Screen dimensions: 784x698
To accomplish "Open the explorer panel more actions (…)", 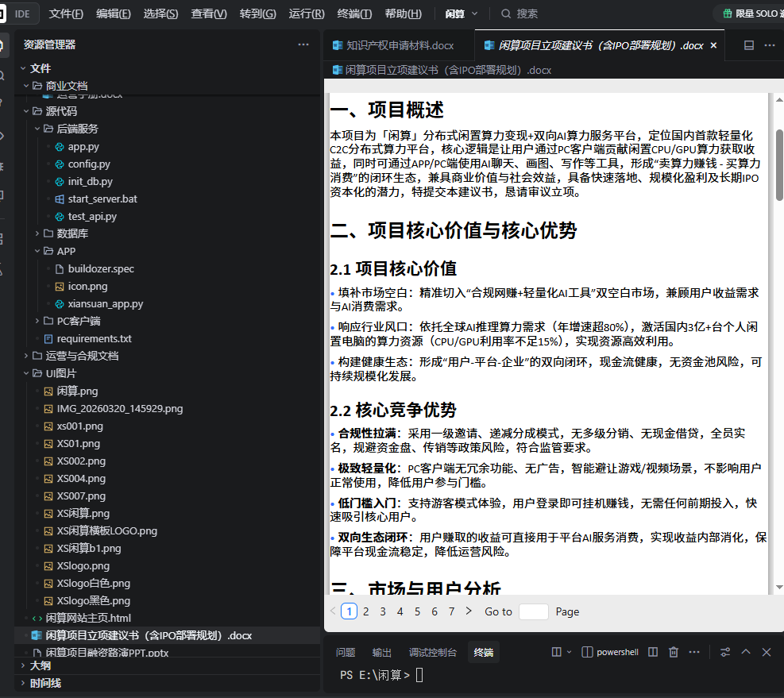I will coord(303,44).
